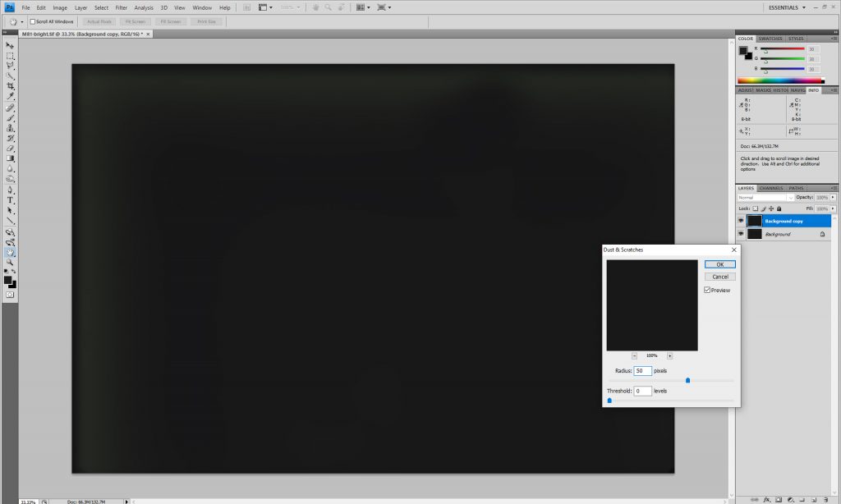Image resolution: width=841 pixels, height=504 pixels.
Task: Select the Brush tool
Action: click(x=10, y=118)
